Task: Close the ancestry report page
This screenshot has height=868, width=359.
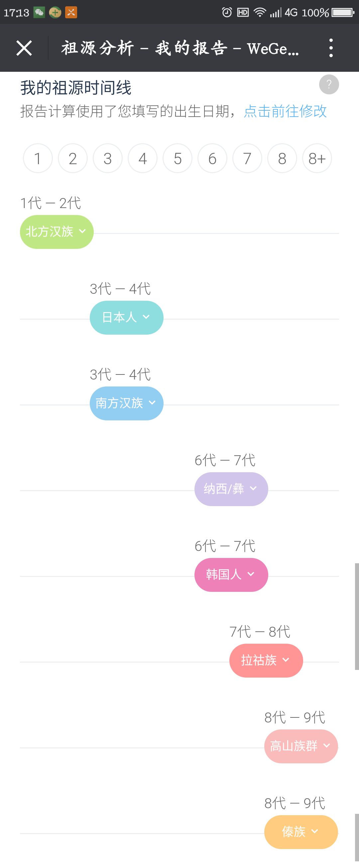Action: [x=24, y=48]
